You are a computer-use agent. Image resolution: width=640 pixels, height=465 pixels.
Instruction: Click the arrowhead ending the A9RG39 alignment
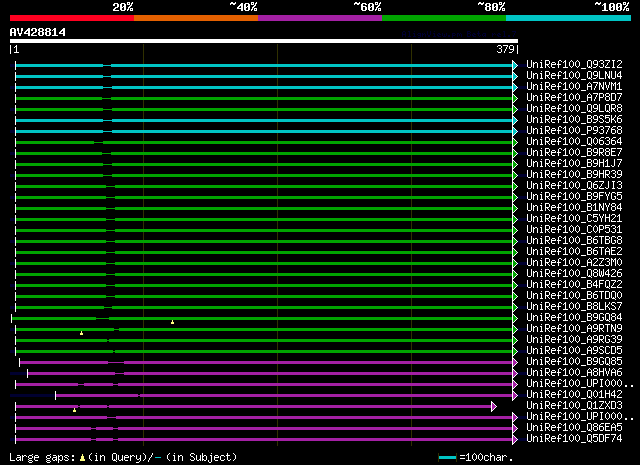pyautogui.click(x=515, y=340)
